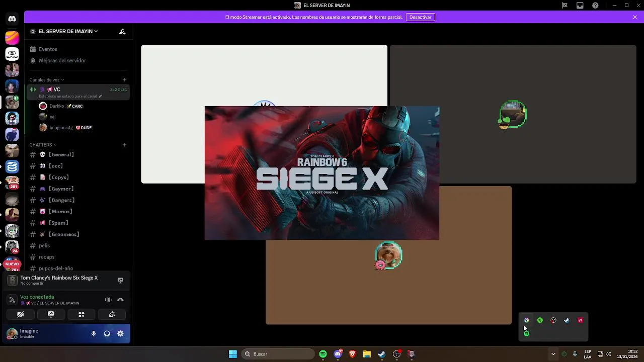This screenshot has width=644, height=362.
Task: Open OBS Studio from the taskbar
Action: coord(396,354)
